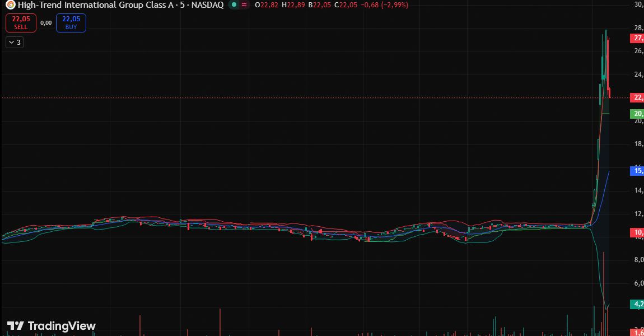Click the red 27 upper band price label
This screenshot has height=336, width=644.
click(637, 38)
